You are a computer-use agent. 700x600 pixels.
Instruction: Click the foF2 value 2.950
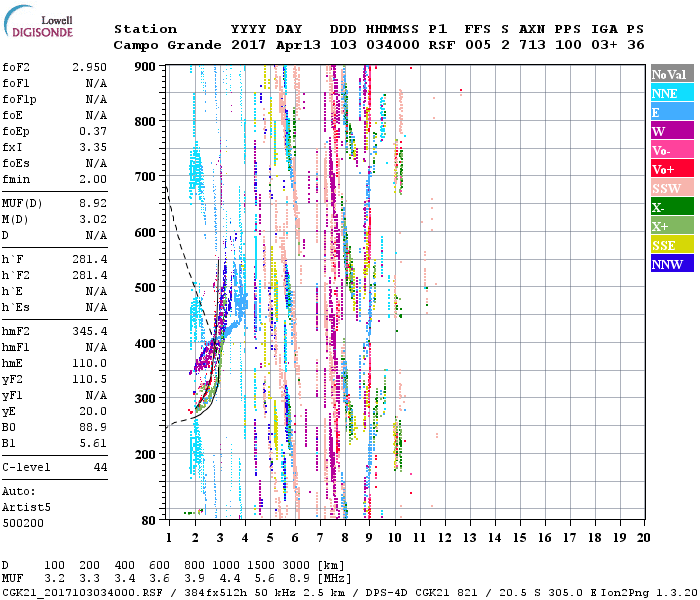click(89, 66)
